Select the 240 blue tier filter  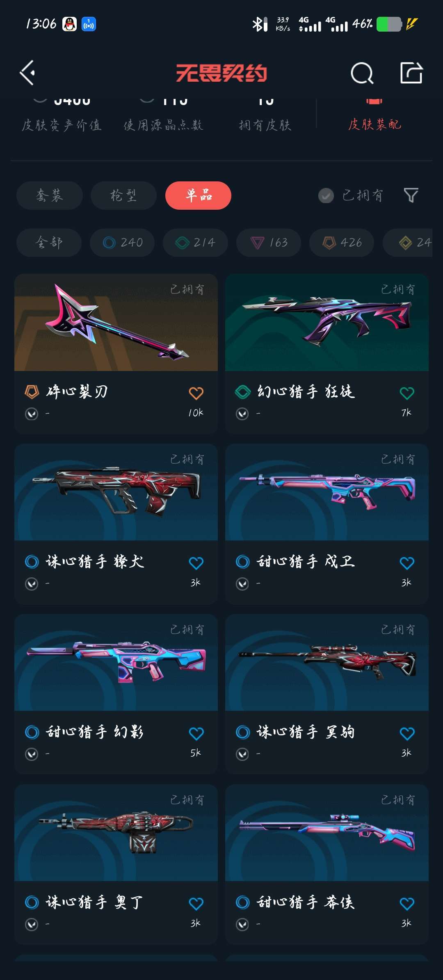[x=122, y=243]
